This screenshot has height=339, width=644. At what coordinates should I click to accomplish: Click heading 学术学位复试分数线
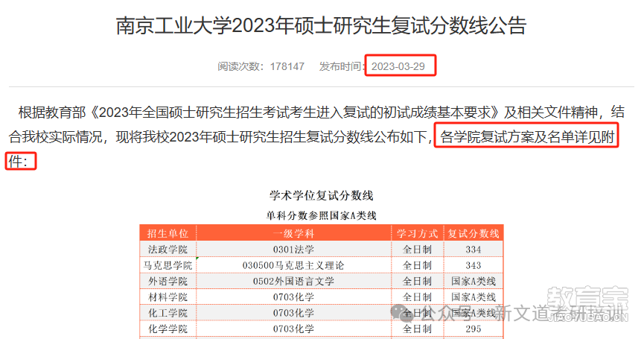321,196
